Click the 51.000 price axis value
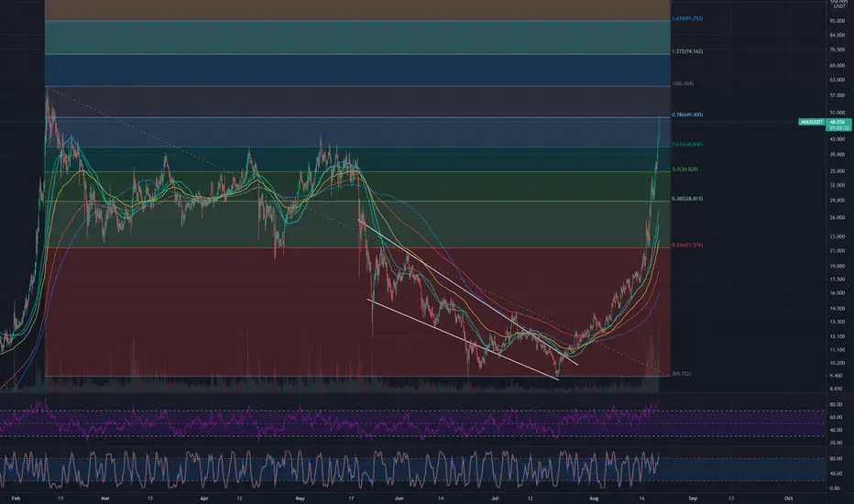The height and width of the screenshot is (504, 854). point(837,113)
